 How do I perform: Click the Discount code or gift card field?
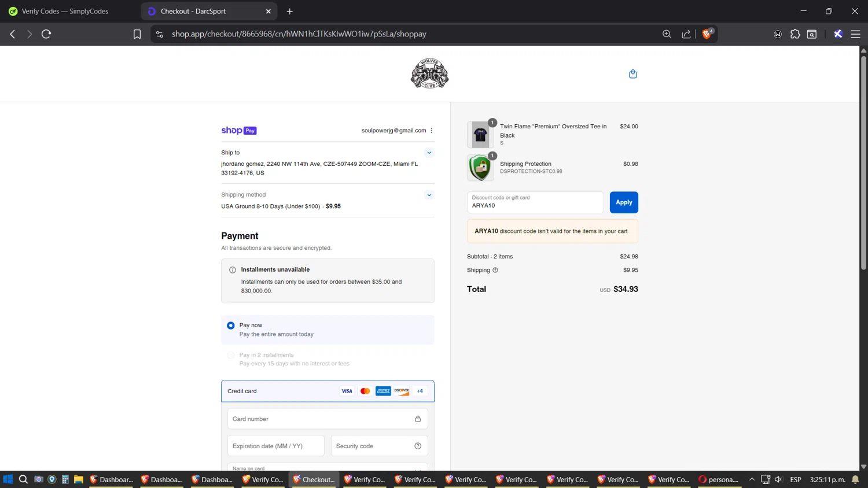[x=535, y=202]
